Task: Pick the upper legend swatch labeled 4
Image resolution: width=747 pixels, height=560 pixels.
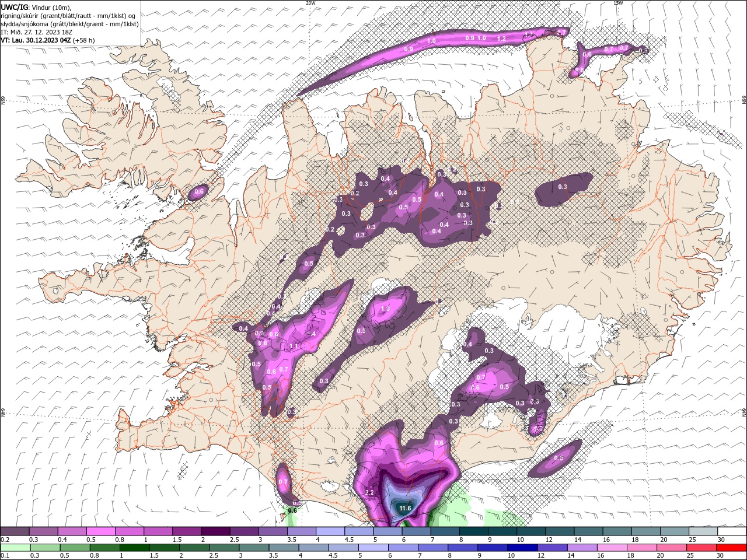Action: 330,531
